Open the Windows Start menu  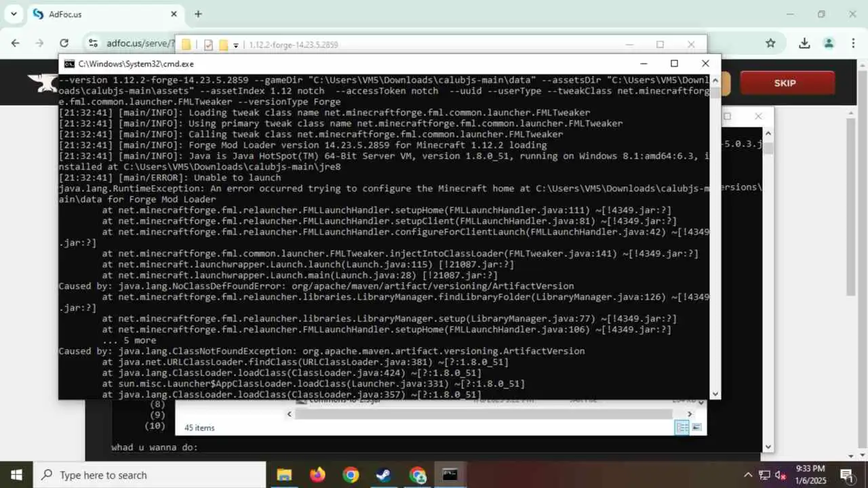coord(16,474)
